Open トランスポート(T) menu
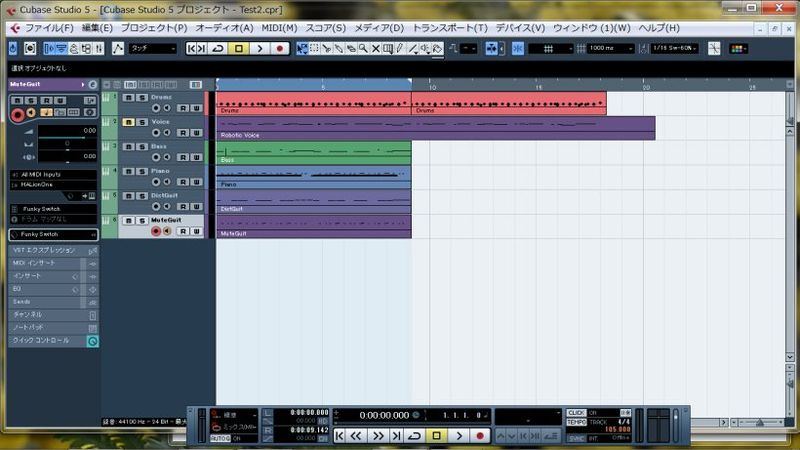 coord(449,28)
